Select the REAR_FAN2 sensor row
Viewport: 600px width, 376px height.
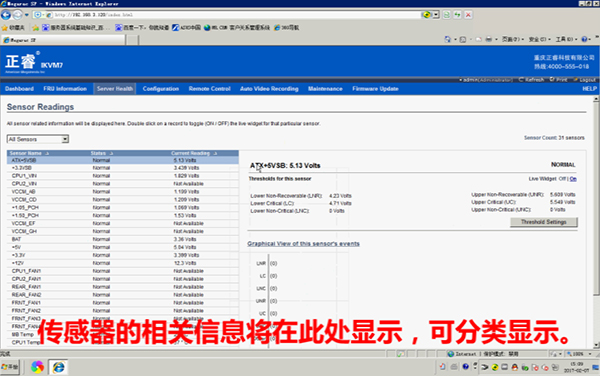click(x=123, y=295)
